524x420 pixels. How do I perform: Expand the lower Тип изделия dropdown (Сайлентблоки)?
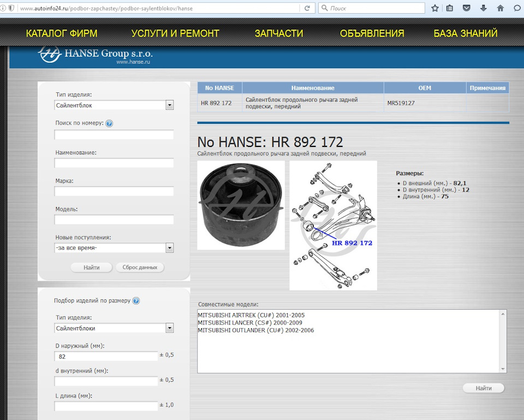point(169,328)
